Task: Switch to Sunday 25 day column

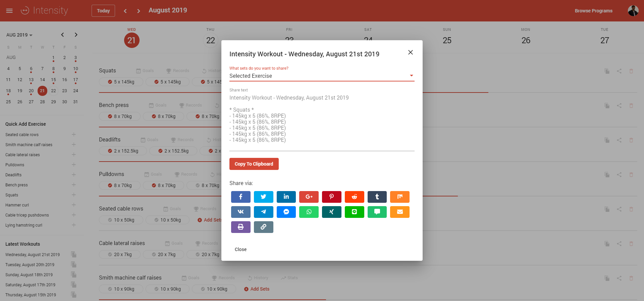Action: pos(447,40)
